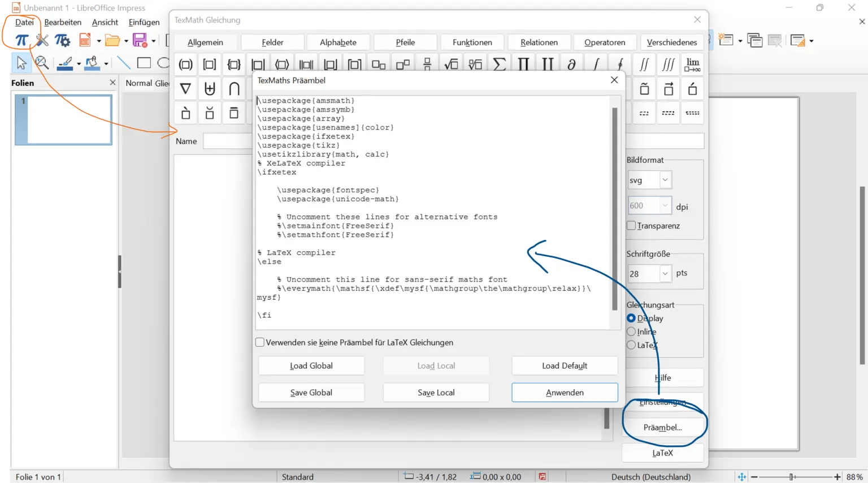Click the Save Local button
Viewport: 868px width, 483px height.
(x=436, y=393)
